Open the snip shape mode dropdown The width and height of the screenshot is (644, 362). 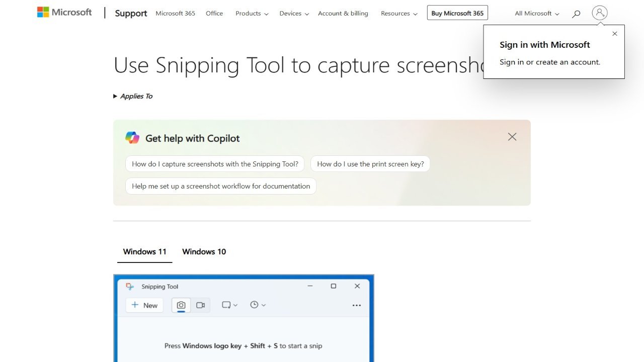pyautogui.click(x=230, y=305)
